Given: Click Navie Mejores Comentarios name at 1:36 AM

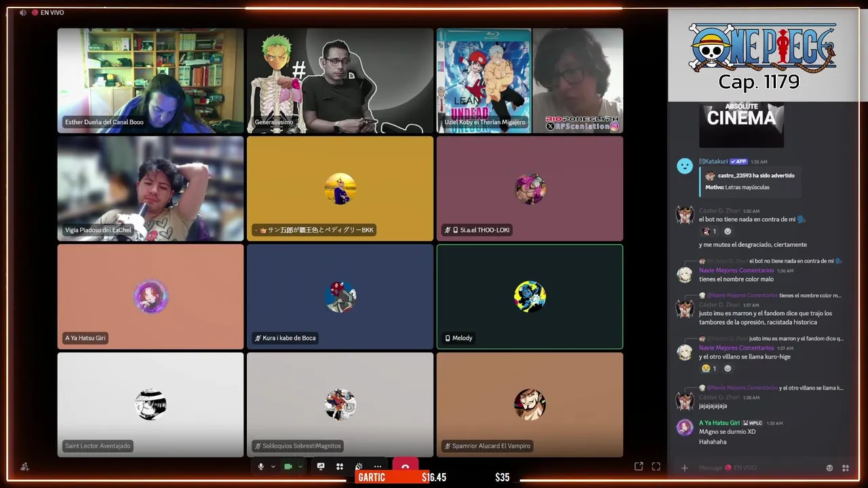Looking at the screenshot, I should (736, 270).
